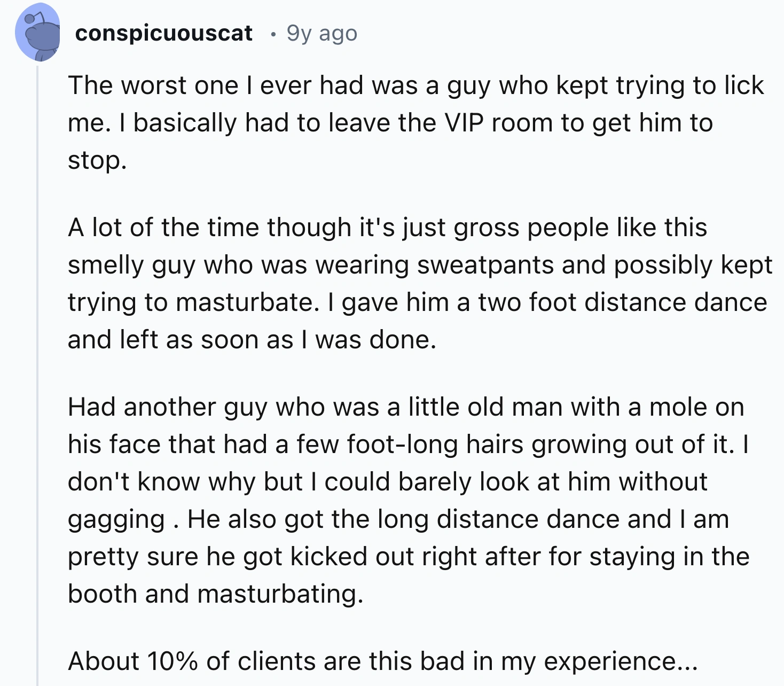Click the paragraph starting "The worst one"
The height and width of the screenshot is (686, 784).
[x=417, y=123]
